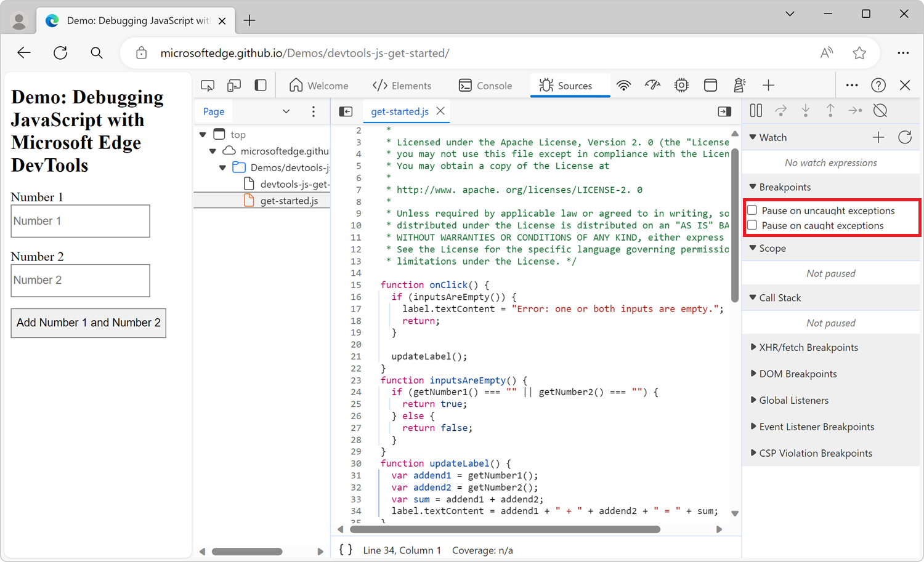Enable Pause on uncaught exceptions
The height and width of the screenshot is (562, 924).
(x=752, y=211)
